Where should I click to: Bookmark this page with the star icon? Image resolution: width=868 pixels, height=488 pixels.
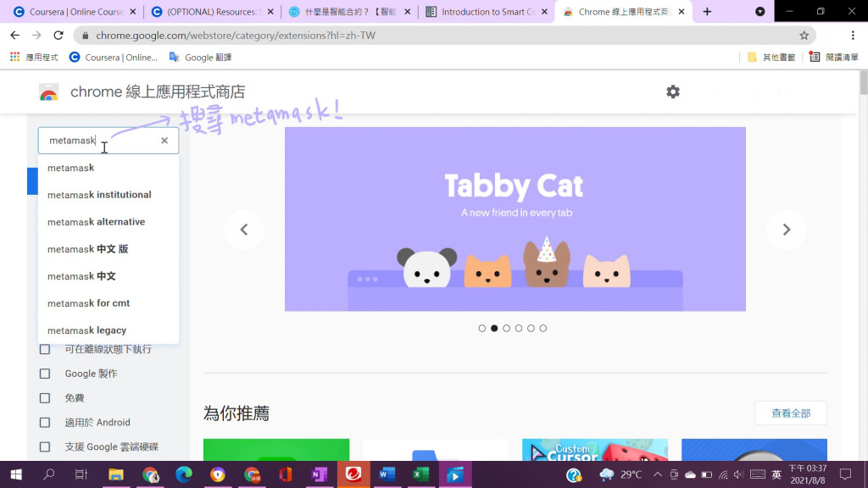click(804, 36)
